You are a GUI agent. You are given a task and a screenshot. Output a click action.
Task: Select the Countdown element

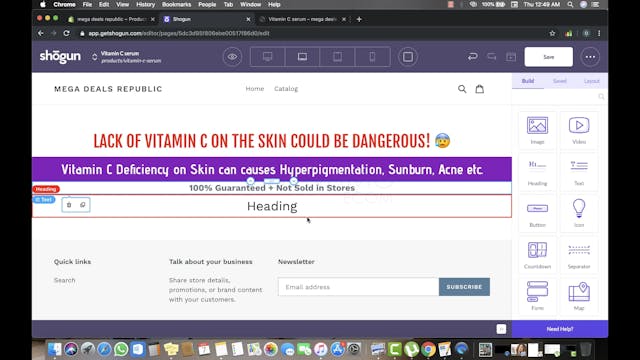[x=538, y=255]
